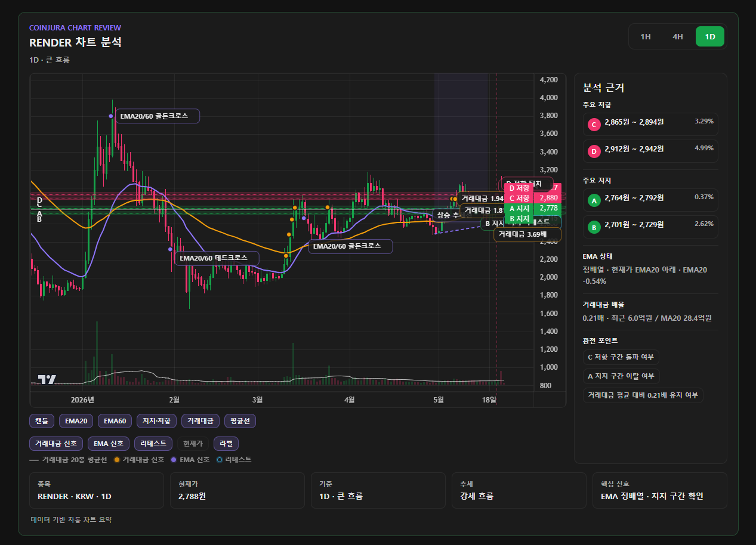Click the 분석 근거 panel heading
Viewport: 756px width, 545px height.
click(x=603, y=88)
